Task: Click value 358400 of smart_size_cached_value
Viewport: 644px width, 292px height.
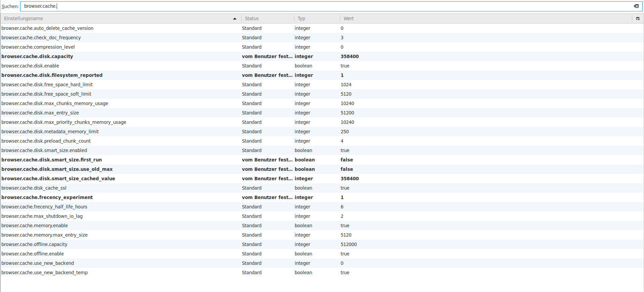Action: (350, 179)
